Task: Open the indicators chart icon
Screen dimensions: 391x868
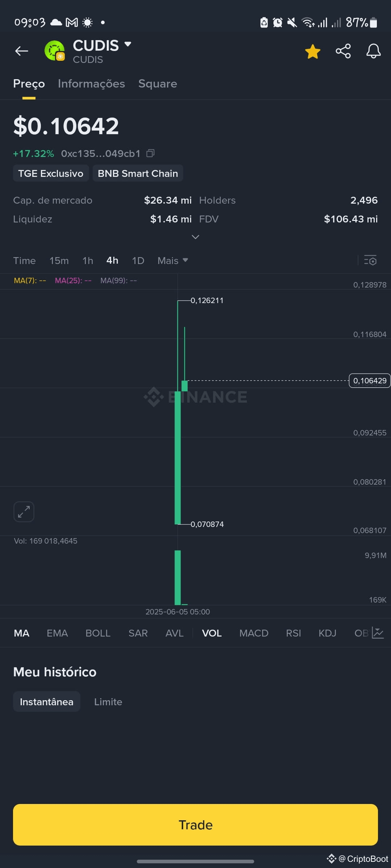Action: pos(378,633)
